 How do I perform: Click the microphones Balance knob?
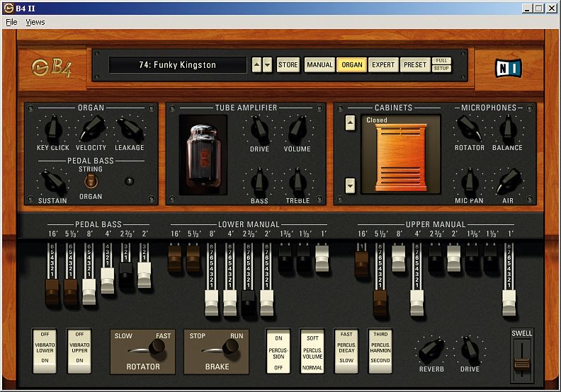[x=507, y=129]
